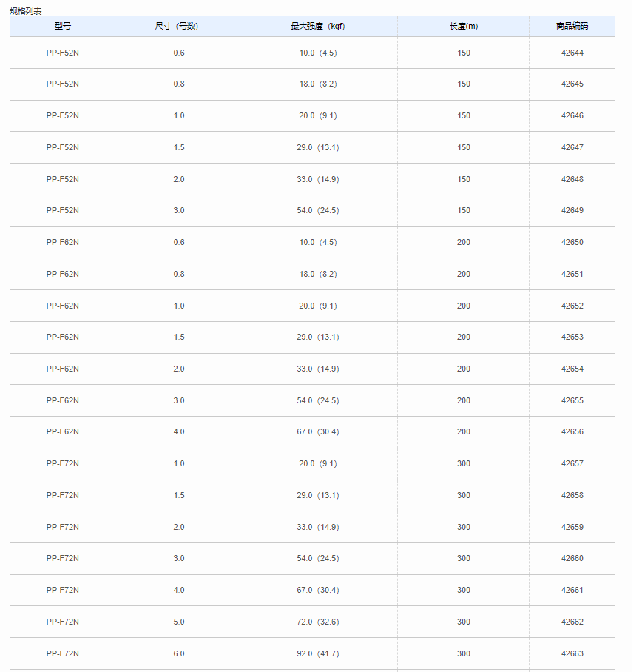Image resolution: width=642 pixels, height=672 pixels.
Task: Select product code 42648
Action: [572, 179]
